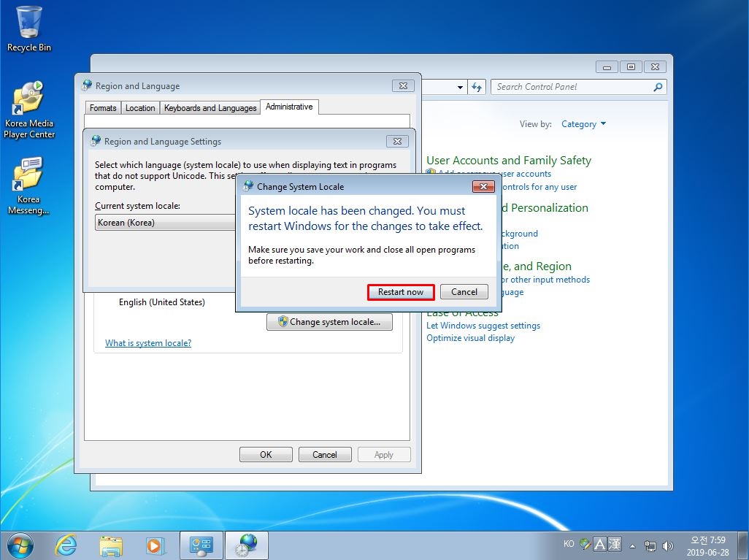Switch to Region and Language taskbar button

tap(247, 545)
